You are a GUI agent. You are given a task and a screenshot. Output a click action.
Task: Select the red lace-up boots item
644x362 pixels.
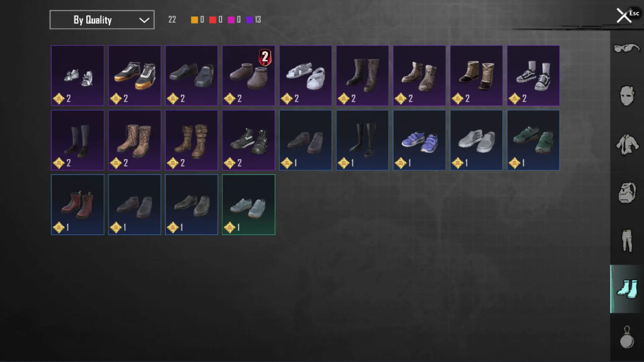[77, 204]
